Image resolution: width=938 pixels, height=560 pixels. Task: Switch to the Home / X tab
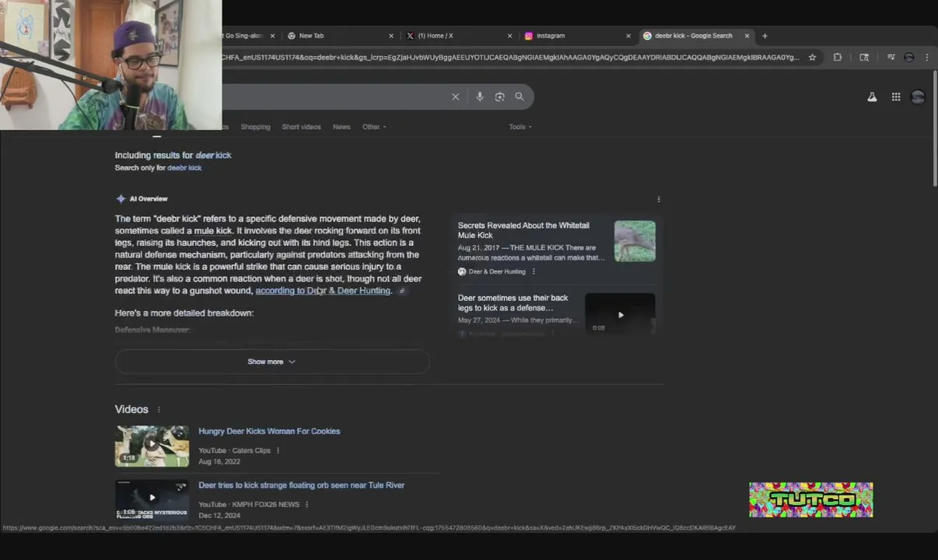tap(457, 36)
